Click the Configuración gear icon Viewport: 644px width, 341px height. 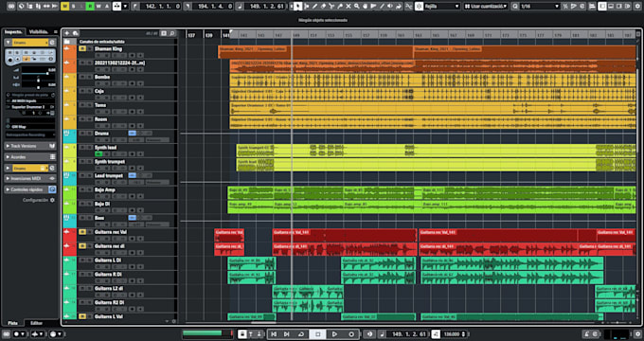pos(52,200)
